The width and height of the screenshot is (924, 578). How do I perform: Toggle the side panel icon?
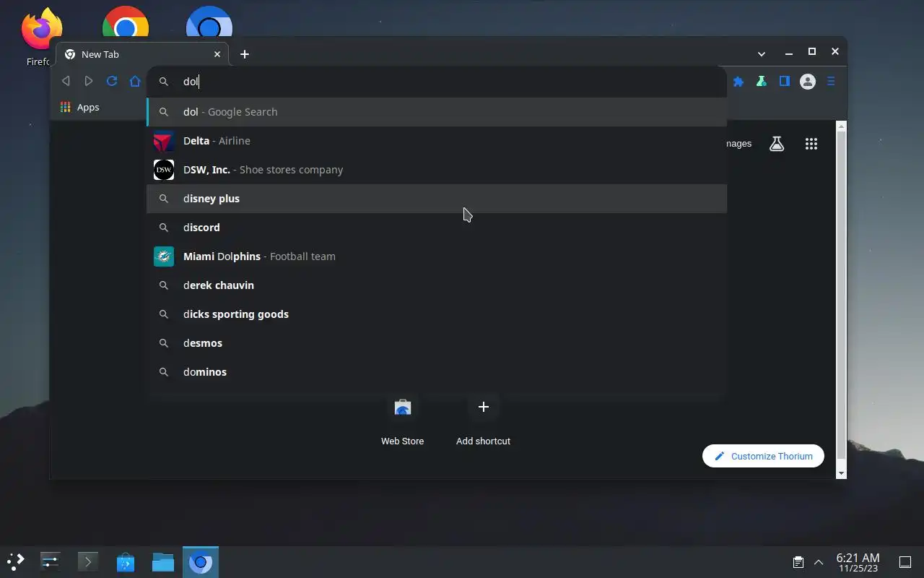[785, 82]
